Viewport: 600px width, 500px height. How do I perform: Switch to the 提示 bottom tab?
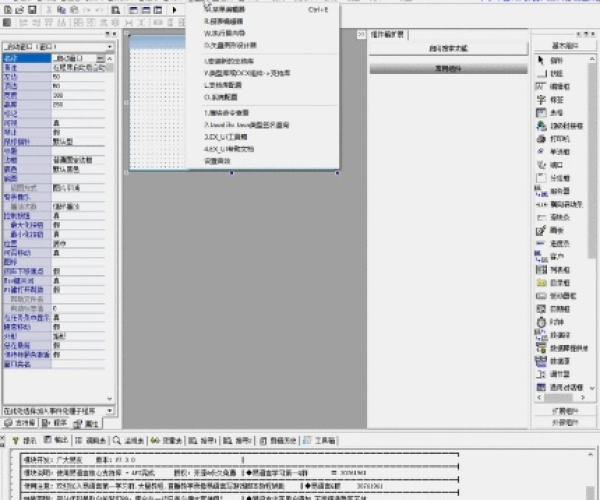point(24,441)
